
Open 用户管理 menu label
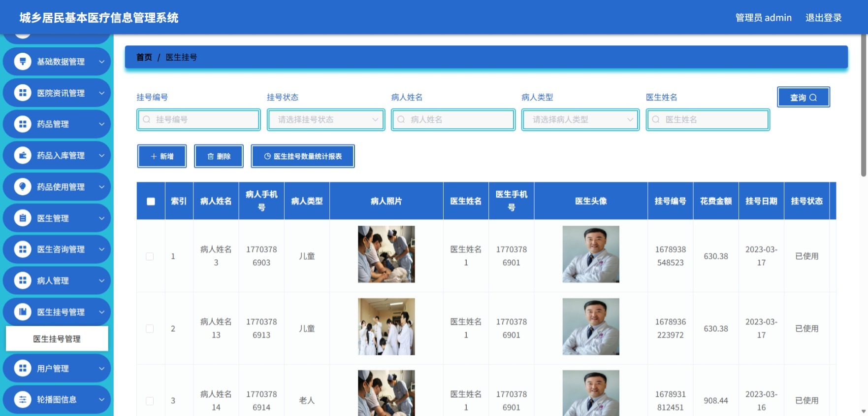pos(53,368)
